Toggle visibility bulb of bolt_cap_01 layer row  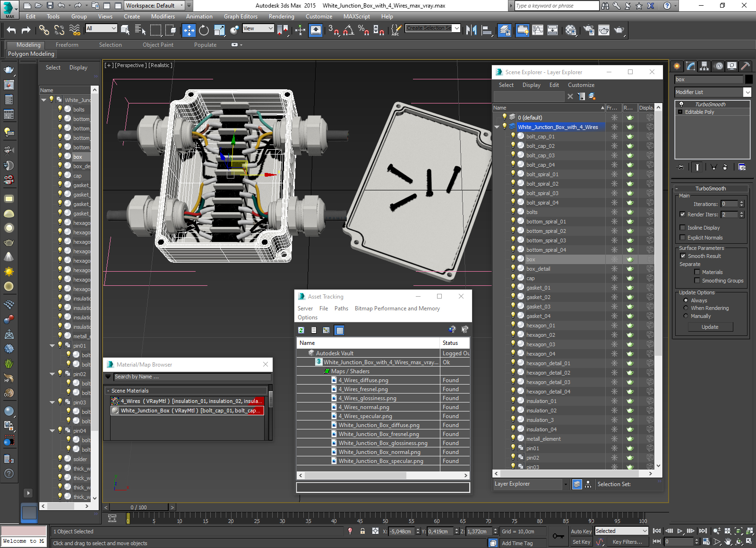pyautogui.click(x=513, y=136)
